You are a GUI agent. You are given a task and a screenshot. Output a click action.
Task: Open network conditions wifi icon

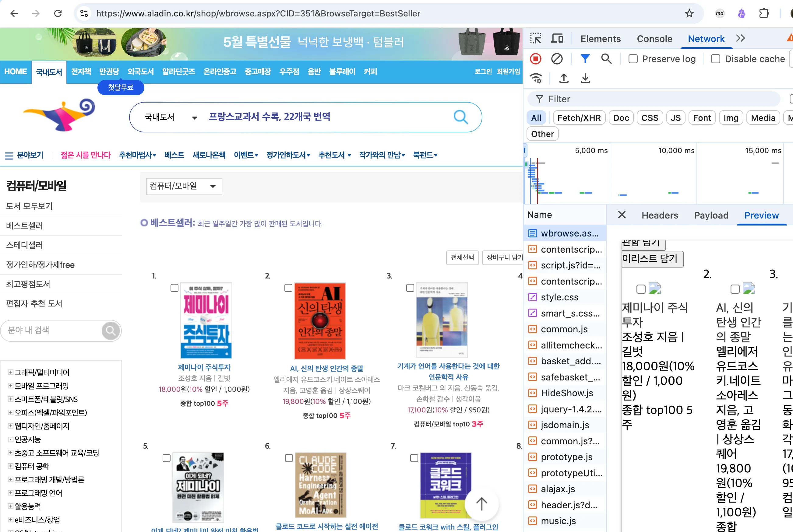pos(536,79)
